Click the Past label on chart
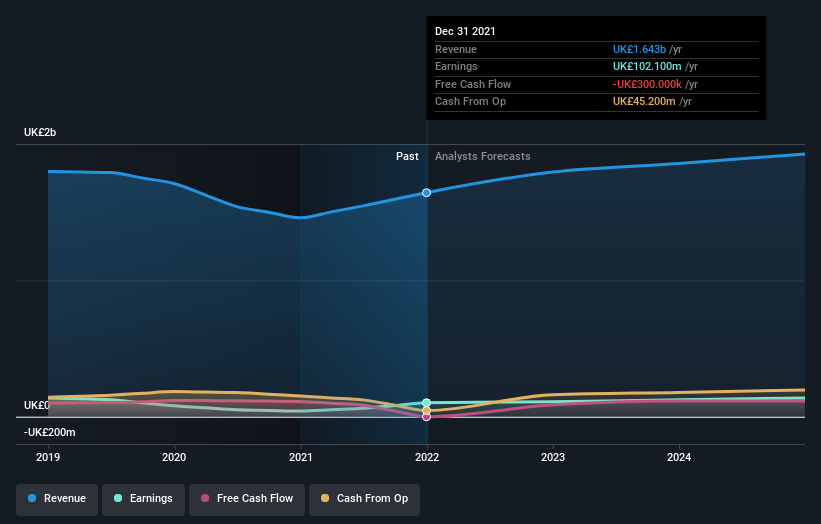 pos(407,157)
